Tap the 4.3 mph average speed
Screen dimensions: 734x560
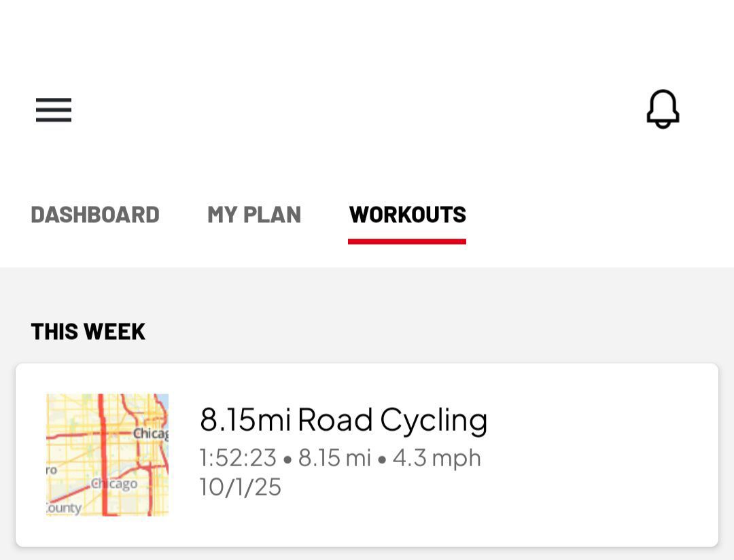coord(436,458)
